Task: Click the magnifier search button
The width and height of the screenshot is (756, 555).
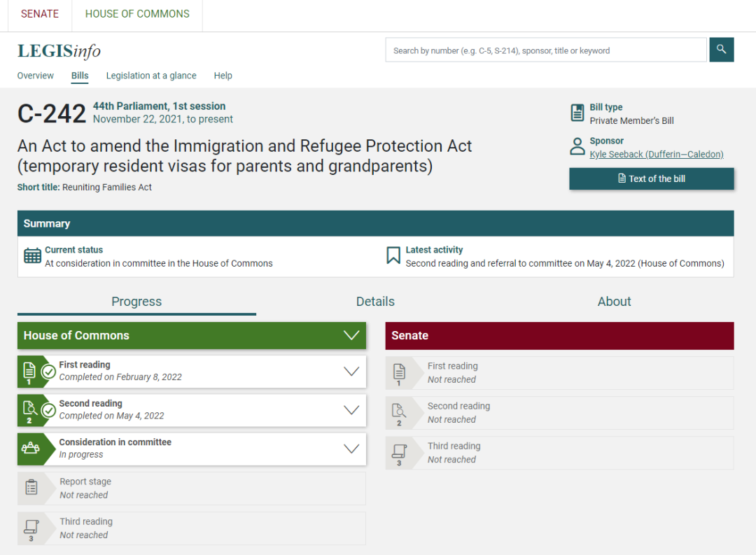Action: tap(721, 50)
